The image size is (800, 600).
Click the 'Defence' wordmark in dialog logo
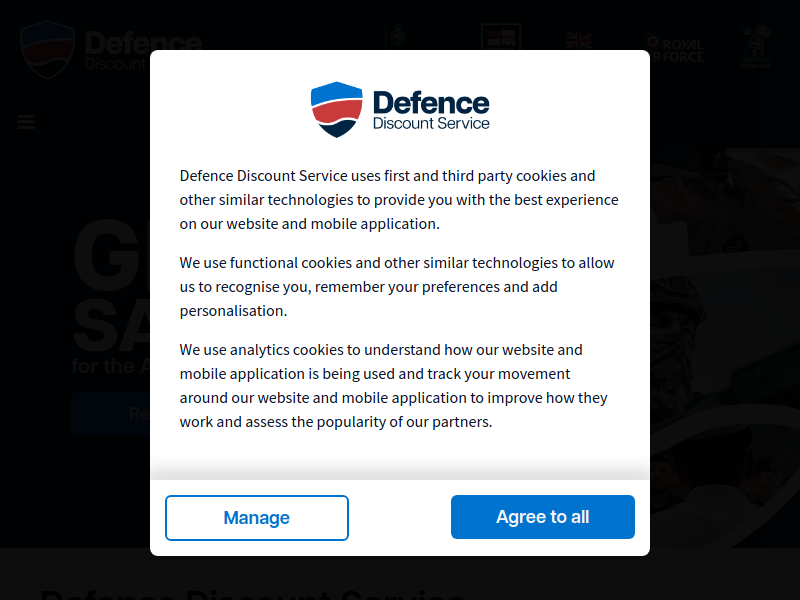pos(431,103)
